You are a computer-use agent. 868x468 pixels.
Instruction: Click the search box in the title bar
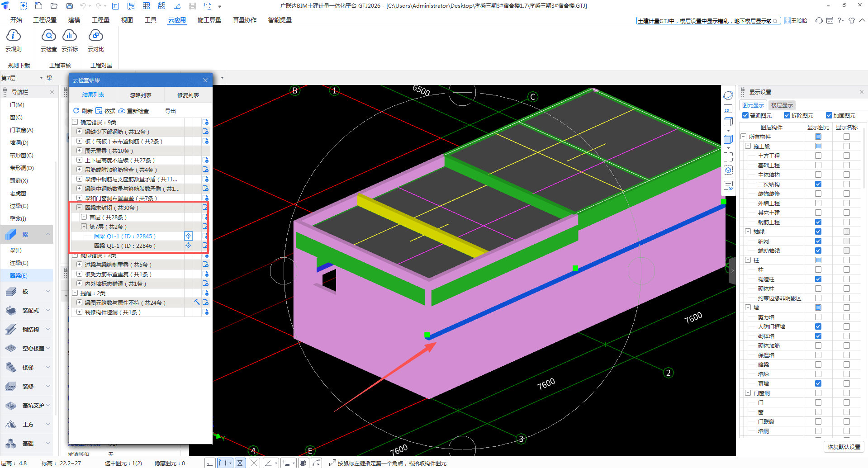click(705, 21)
